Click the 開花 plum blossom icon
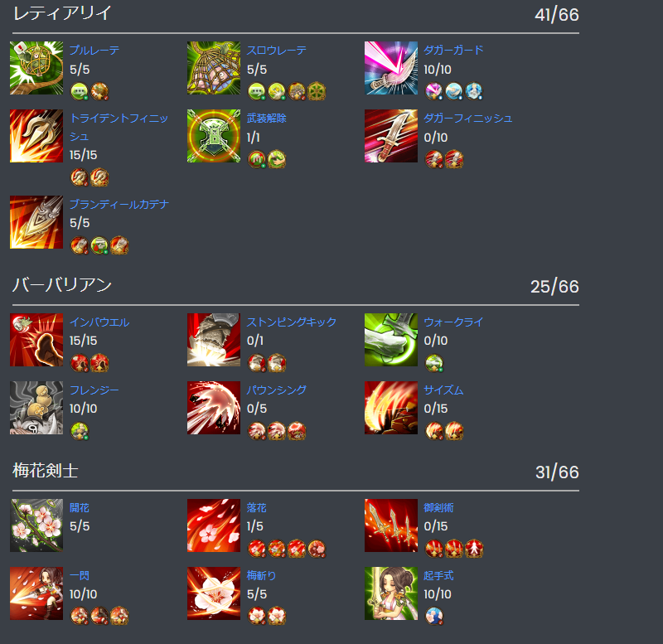This screenshot has height=644, width=663. point(36,525)
